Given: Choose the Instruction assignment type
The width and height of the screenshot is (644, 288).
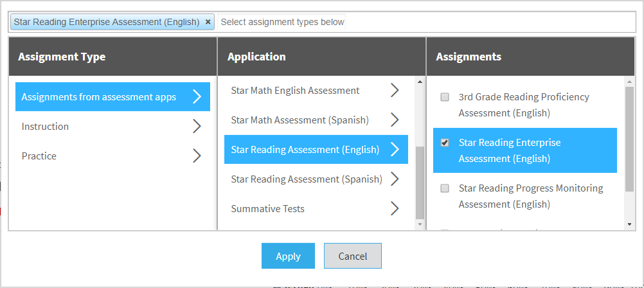Looking at the screenshot, I should coord(113,127).
